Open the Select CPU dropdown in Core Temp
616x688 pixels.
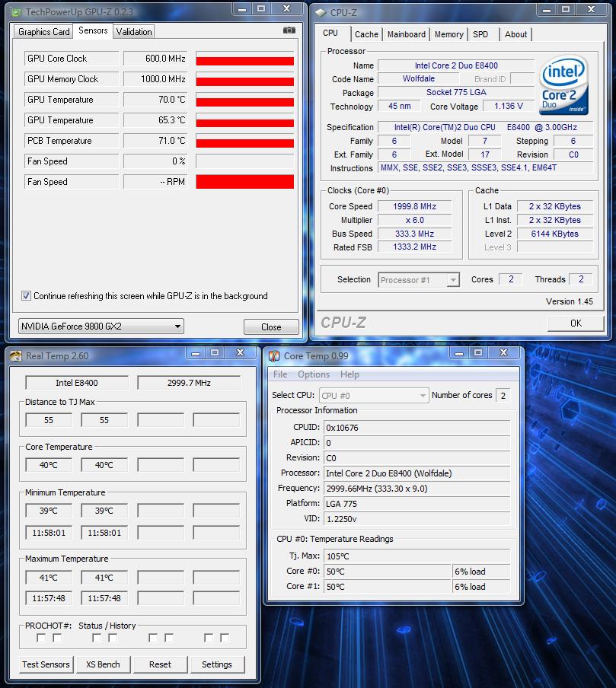[x=374, y=395]
